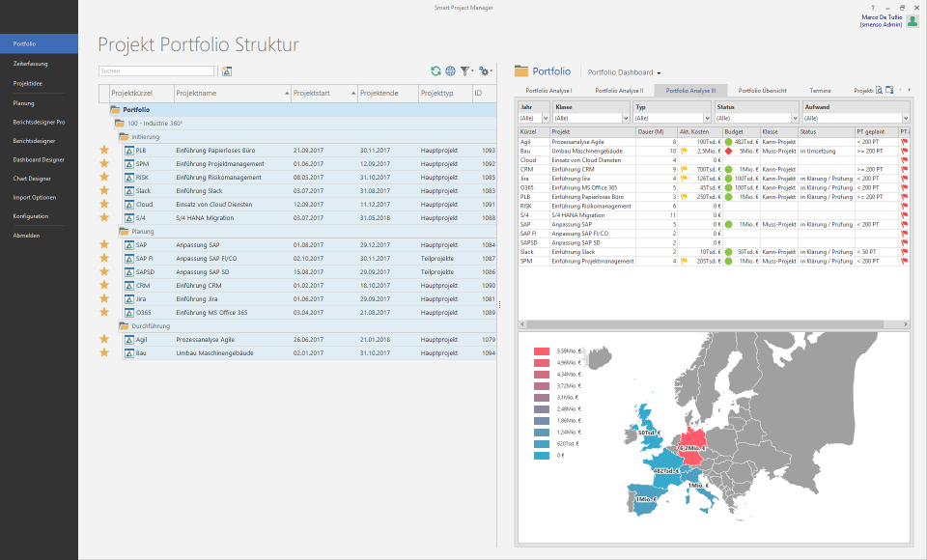927x560 pixels.
Task: Star the RISK project row
Action: (104, 178)
